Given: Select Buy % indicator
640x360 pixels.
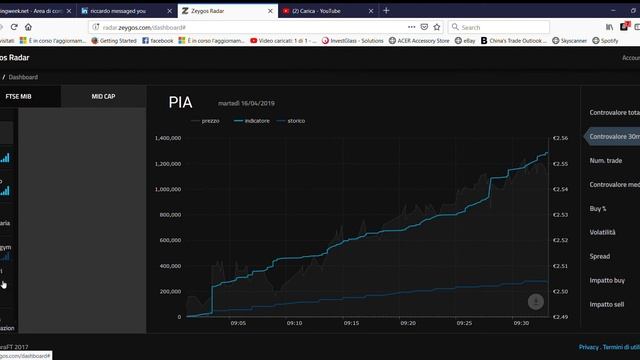Looking at the screenshot, I should coord(598,209).
